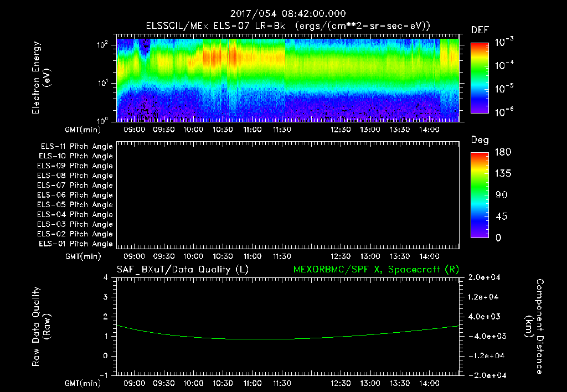Click the GMT(min) label under the spectrogram

(x=83, y=130)
